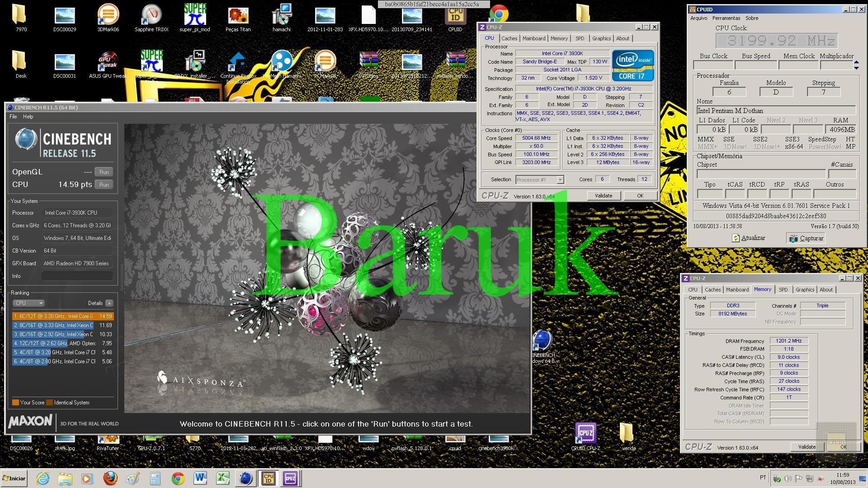Open the DSC00029 image file
This screenshot has height=488, width=868.
[x=65, y=18]
